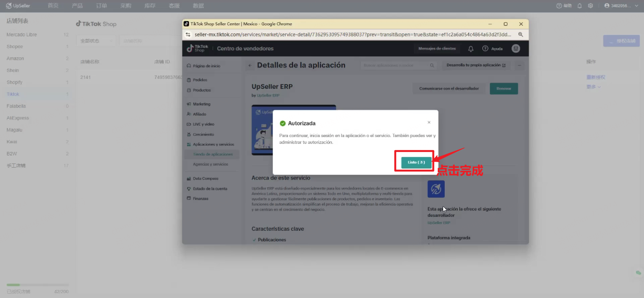Open Desarrolla tu propia aplicación link
644x298 pixels.
(476, 65)
